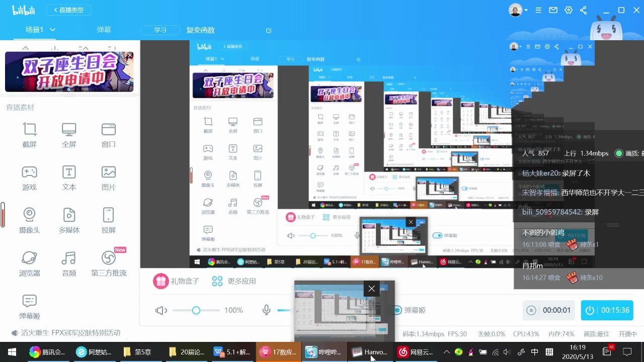
Task: Click the share icon in title bar
Action: click(584, 10)
